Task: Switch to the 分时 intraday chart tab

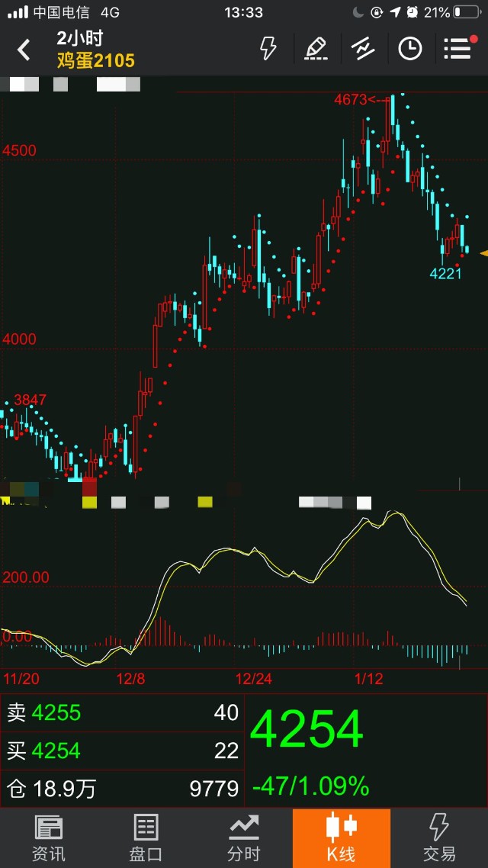Action: pos(243,837)
